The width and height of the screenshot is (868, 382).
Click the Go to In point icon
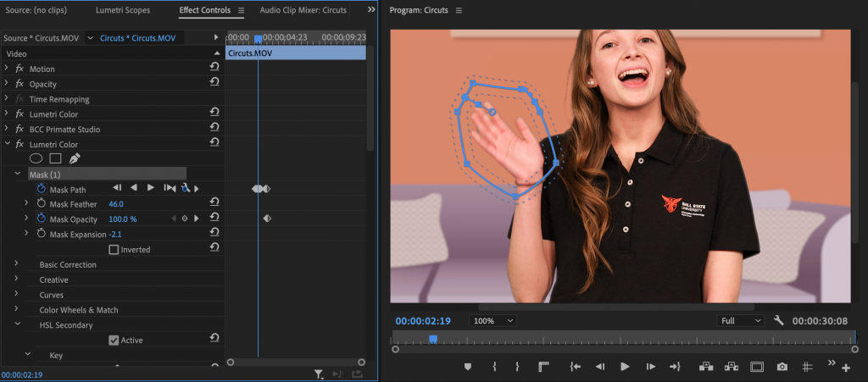(576, 367)
